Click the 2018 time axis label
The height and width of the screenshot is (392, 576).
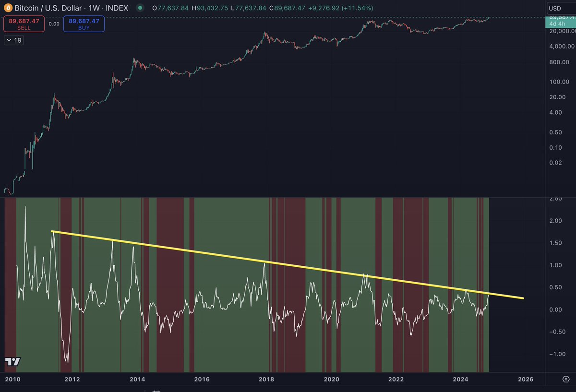pyautogui.click(x=267, y=380)
